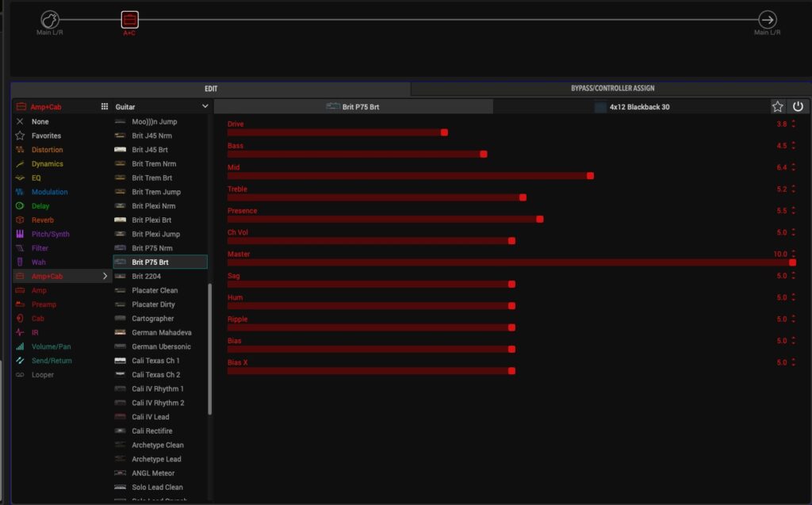Click the amp model list scrollbar
The image size is (812, 505).
(x=210, y=349)
